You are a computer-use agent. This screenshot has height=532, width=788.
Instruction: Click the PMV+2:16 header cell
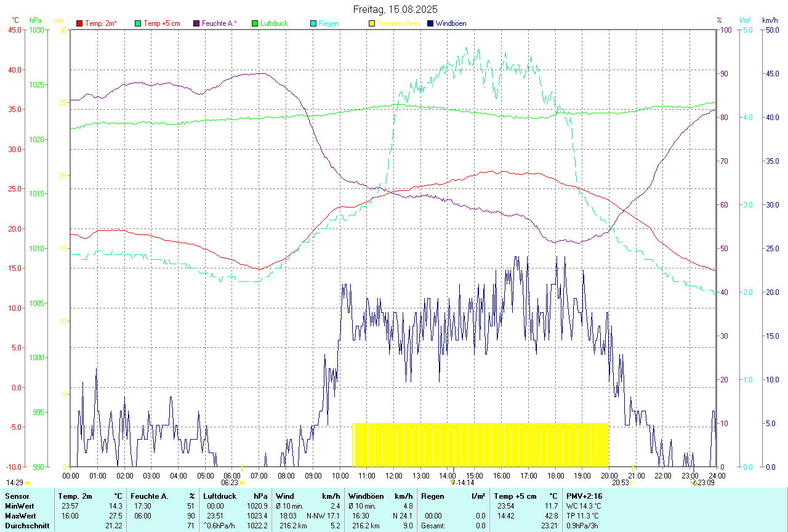[585, 496]
